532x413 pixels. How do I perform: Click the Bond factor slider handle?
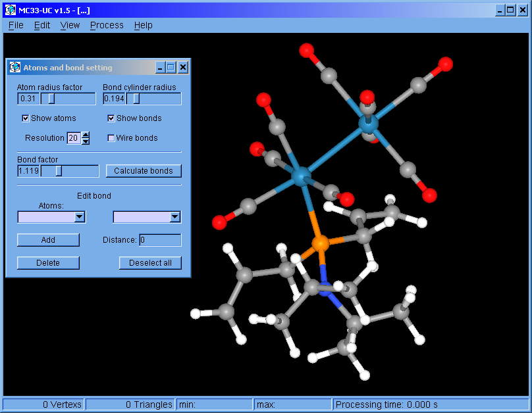(x=59, y=171)
